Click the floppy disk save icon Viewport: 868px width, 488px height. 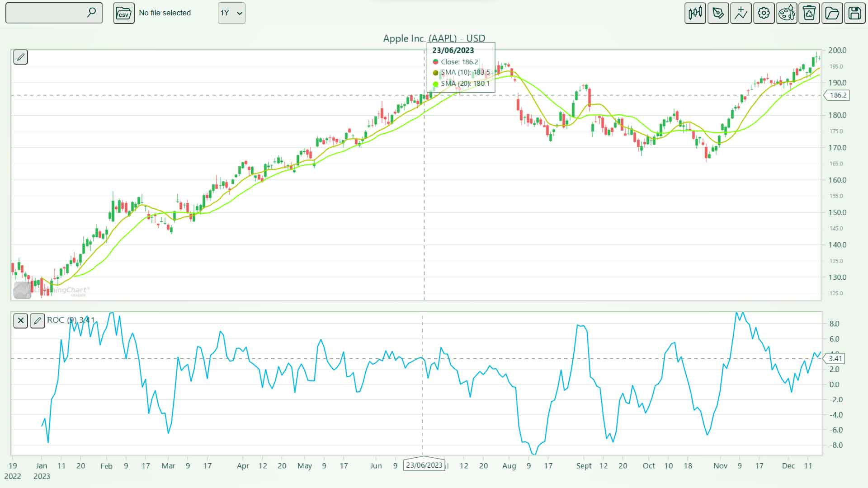click(854, 13)
